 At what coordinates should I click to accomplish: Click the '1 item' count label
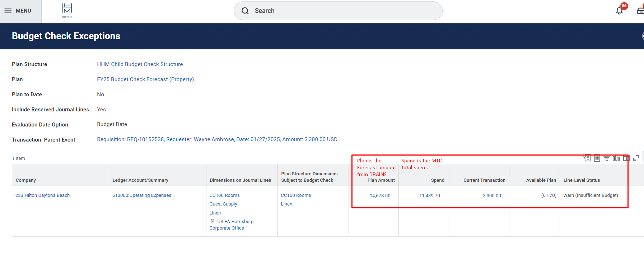18,158
